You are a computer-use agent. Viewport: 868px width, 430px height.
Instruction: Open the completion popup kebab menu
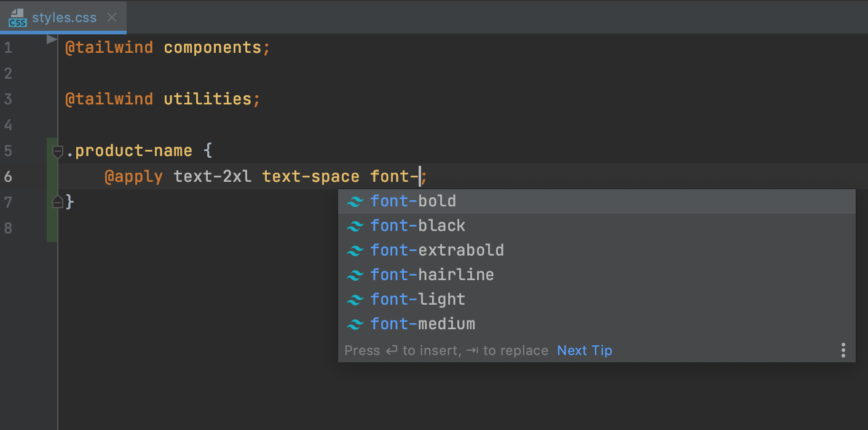(x=843, y=350)
